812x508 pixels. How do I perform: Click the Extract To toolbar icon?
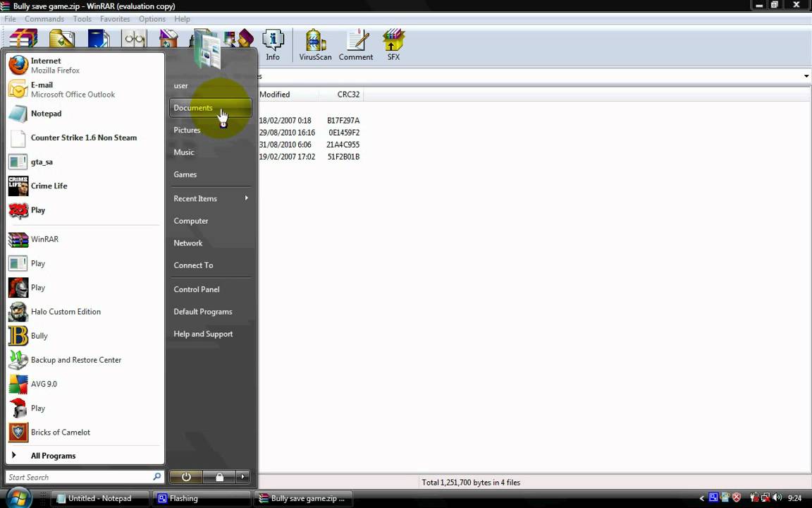(61, 39)
